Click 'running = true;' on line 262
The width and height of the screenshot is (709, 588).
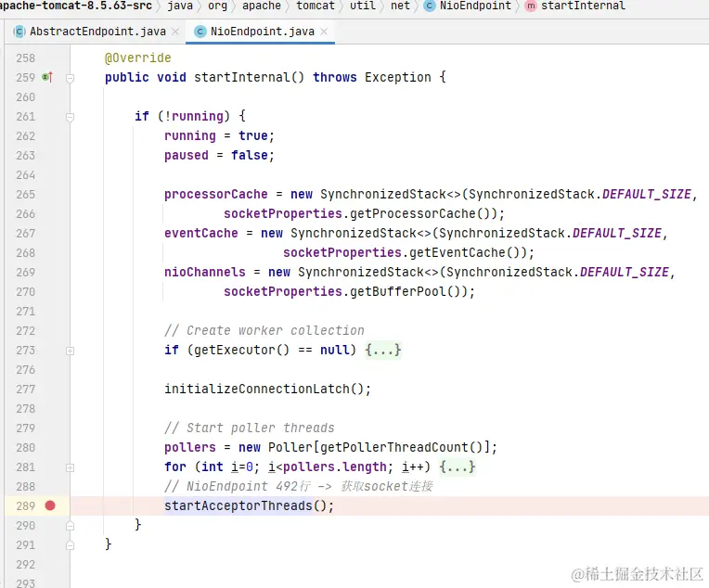click(x=219, y=135)
